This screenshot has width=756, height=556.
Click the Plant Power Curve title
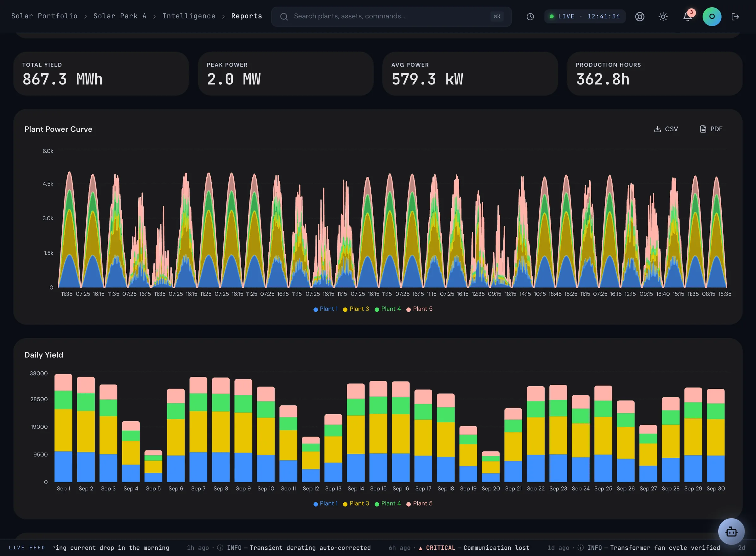[x=58, y=129]
